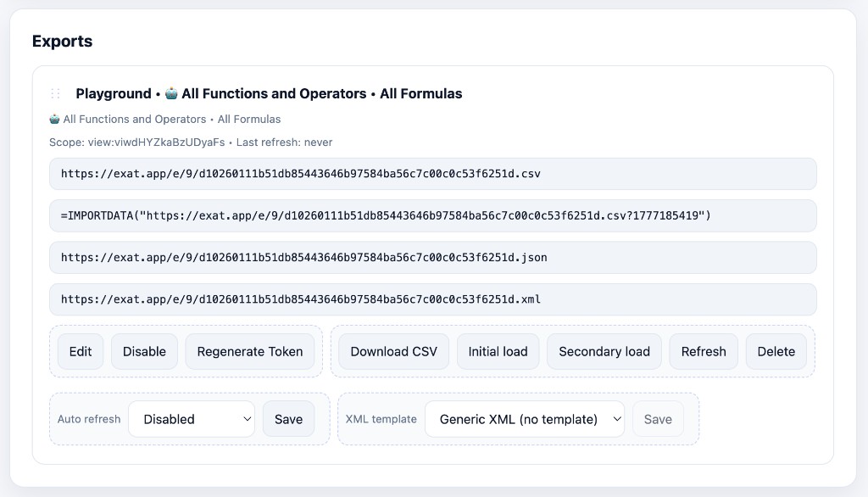Select the JSON export URL field

click(432, 257)
